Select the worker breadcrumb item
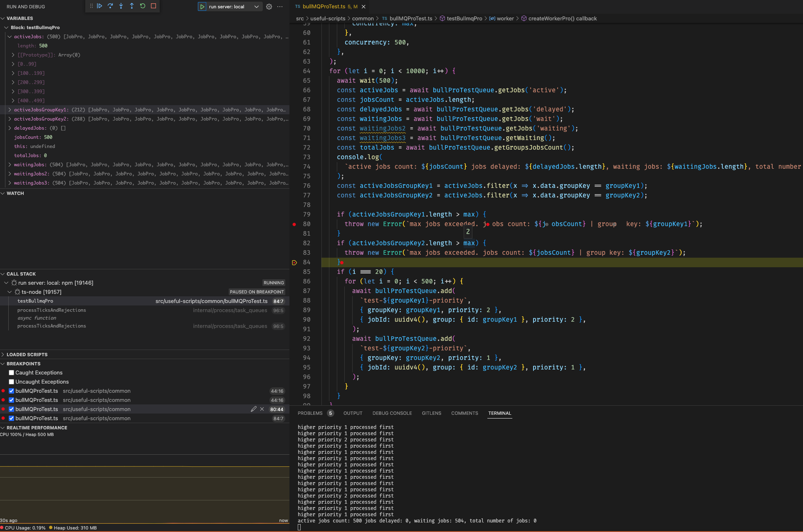The width and height of the screenshot is (803, 532). coord(505,18)
